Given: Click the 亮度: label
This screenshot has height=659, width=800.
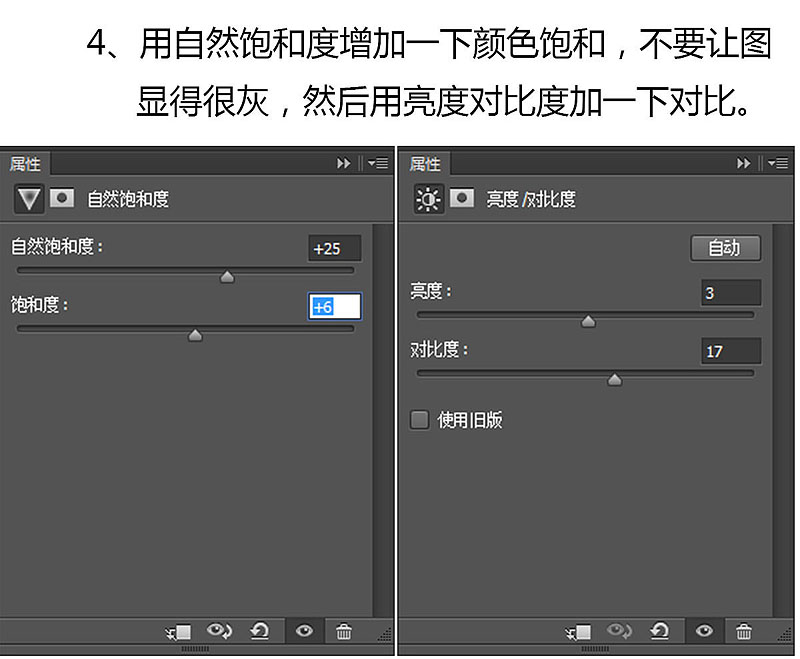Looking at the screenshot, I should [431, 292].
